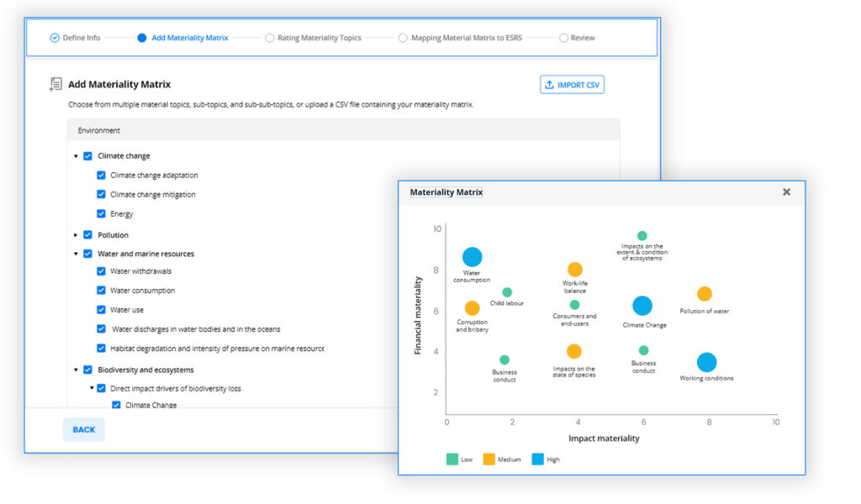
Task: Disable the Energy checkbox
Action: click(102, 213)
